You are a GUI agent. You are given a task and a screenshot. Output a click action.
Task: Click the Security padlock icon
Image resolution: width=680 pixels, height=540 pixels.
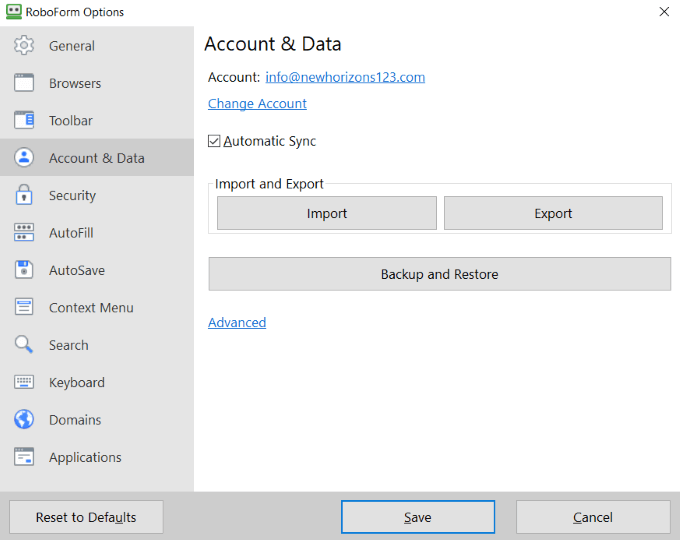(x=24, y=196)
